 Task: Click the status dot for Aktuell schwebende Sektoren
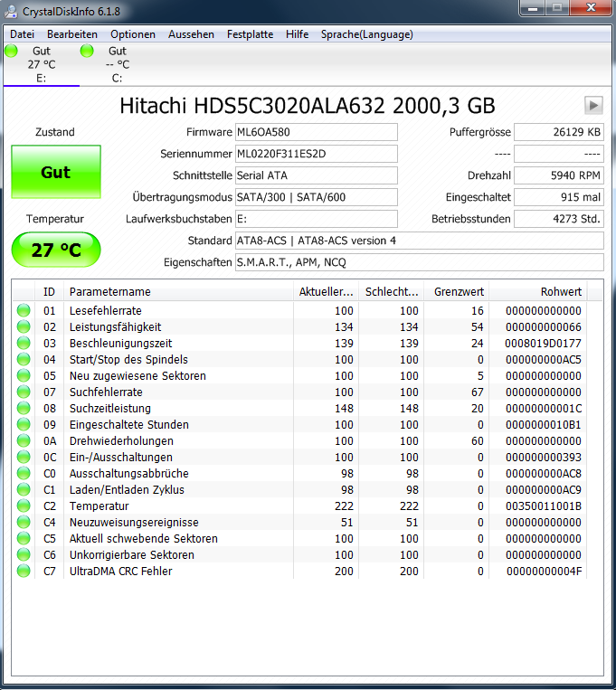24,539
